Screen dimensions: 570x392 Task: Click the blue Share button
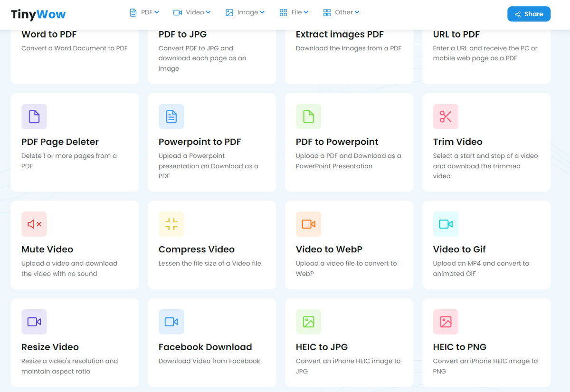coord(529,14)
